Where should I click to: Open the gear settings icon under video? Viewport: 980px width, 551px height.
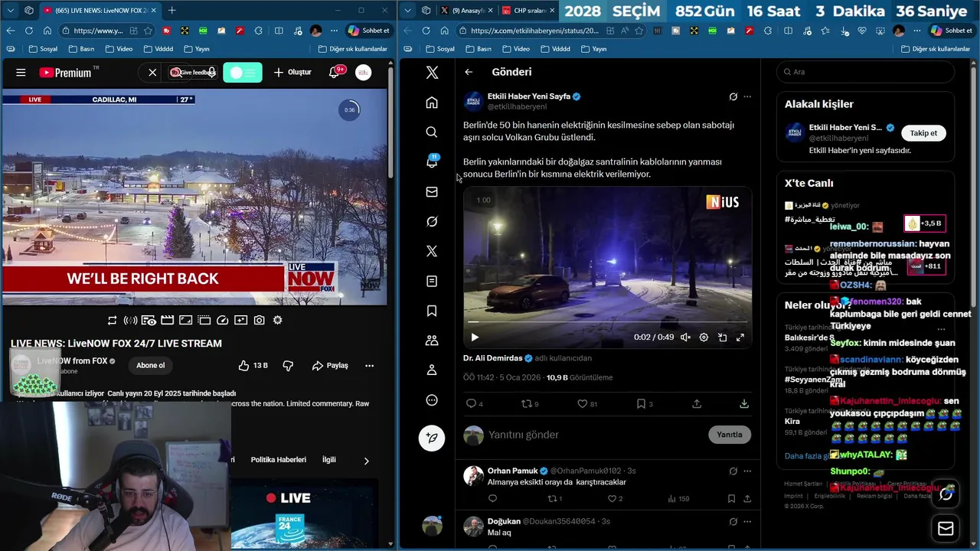pyautogui.click(x=278, y=321)
